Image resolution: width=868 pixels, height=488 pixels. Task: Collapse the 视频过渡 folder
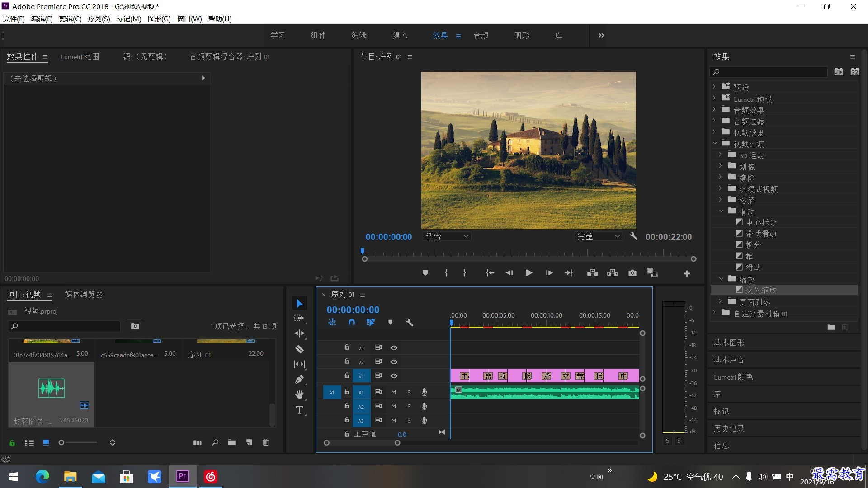715,143
